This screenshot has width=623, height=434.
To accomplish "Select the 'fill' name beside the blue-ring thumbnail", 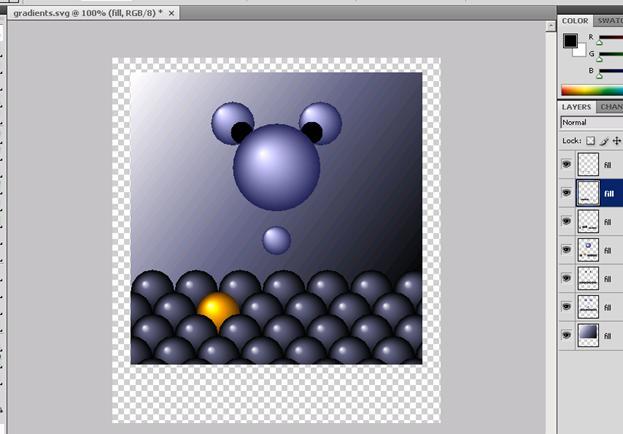I will coord(608,251).
